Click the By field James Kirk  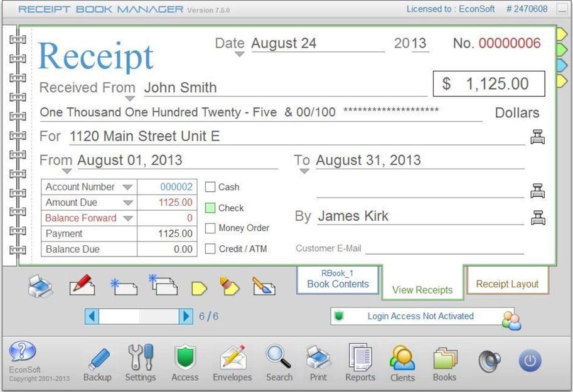point(420,216)
